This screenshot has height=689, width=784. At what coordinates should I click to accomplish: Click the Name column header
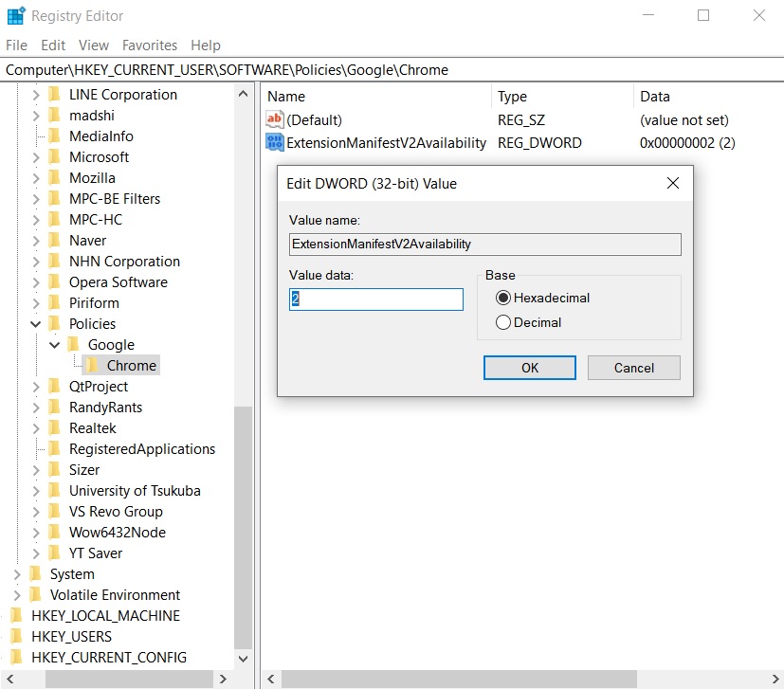(376, 97)
